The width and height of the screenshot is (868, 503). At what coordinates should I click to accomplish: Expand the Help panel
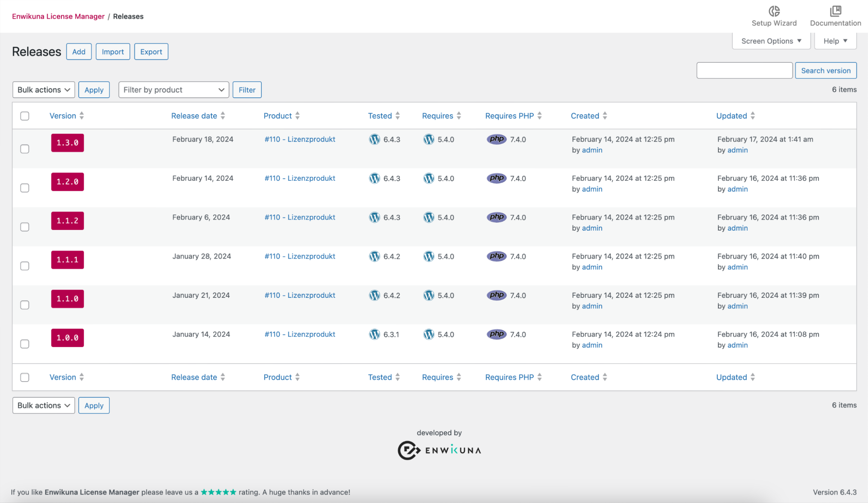click(835, 41)
